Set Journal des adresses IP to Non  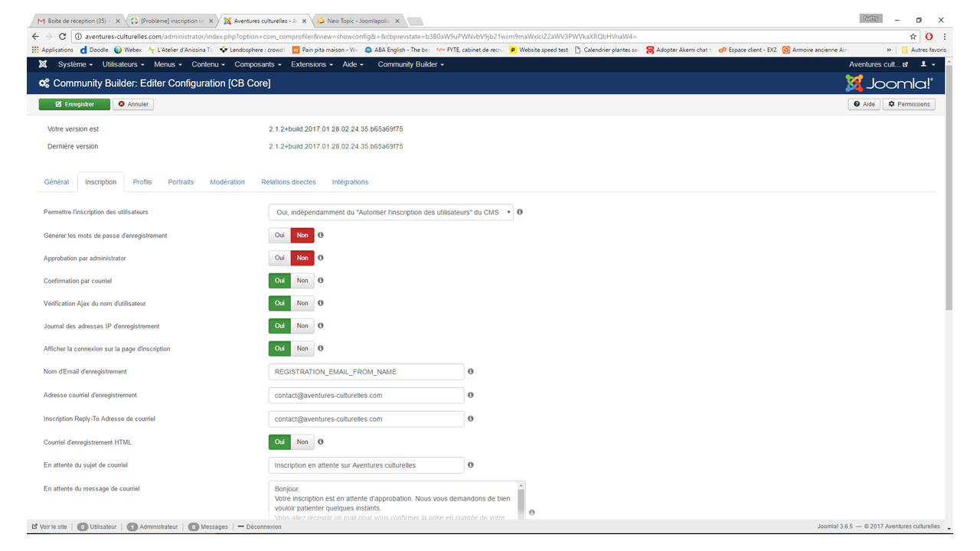302,326
